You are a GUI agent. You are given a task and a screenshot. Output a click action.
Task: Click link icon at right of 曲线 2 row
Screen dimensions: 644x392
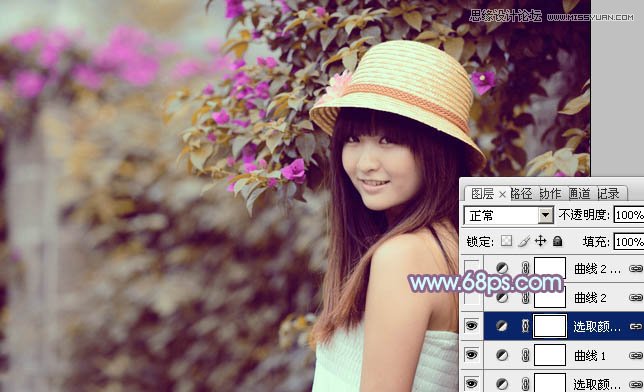[x=636, y=297]
